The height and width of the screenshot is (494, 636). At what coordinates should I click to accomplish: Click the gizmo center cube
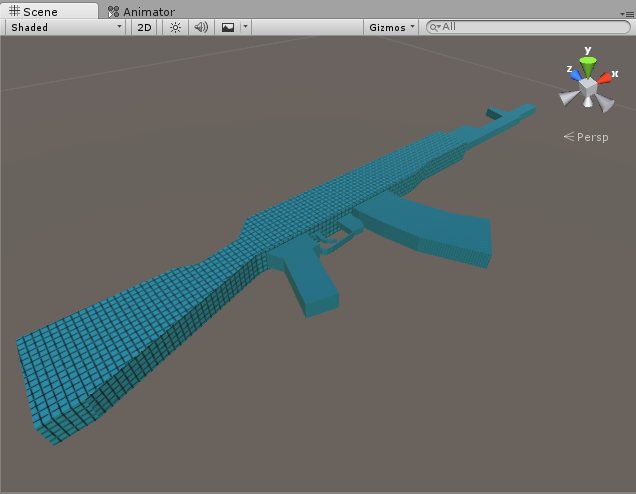pyautogui.click(x=588, y=87)
